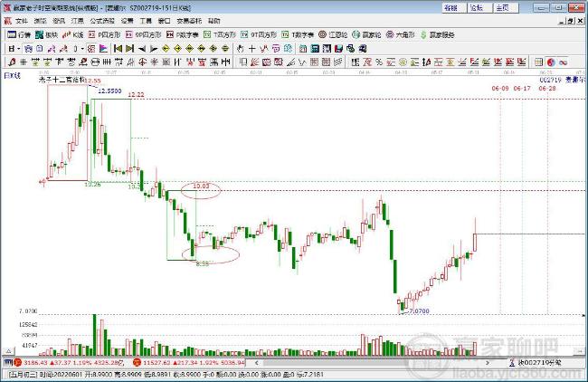Viewport: 588px width, 382px height.
Task: Click the up-triangle button left of volume
Action: 8,352
